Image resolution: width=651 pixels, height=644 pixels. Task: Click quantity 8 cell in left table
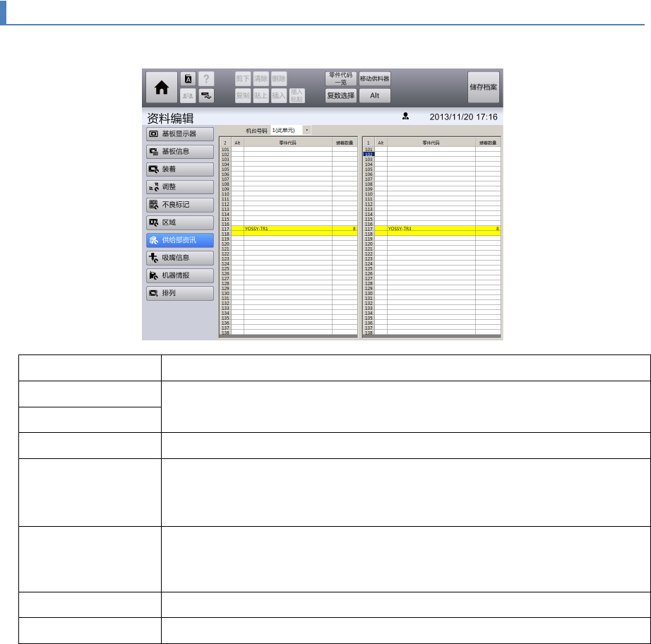tap(345, 229)
